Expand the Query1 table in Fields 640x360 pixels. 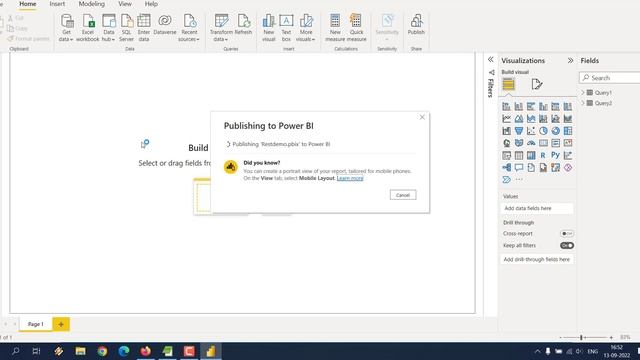point(583,93)
